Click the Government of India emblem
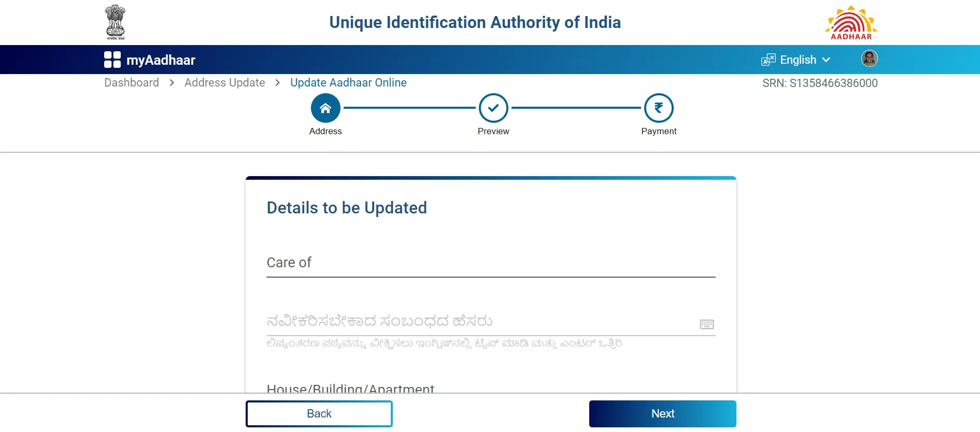980x432 pixels. tap(115, 22)
